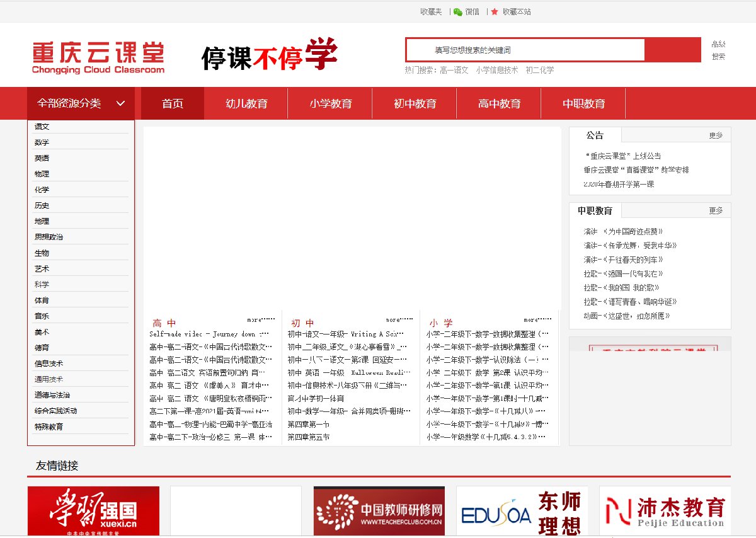Open the 高级搜索 advanced search link
The image size is (756, 538).
click(x=718, y=50)
